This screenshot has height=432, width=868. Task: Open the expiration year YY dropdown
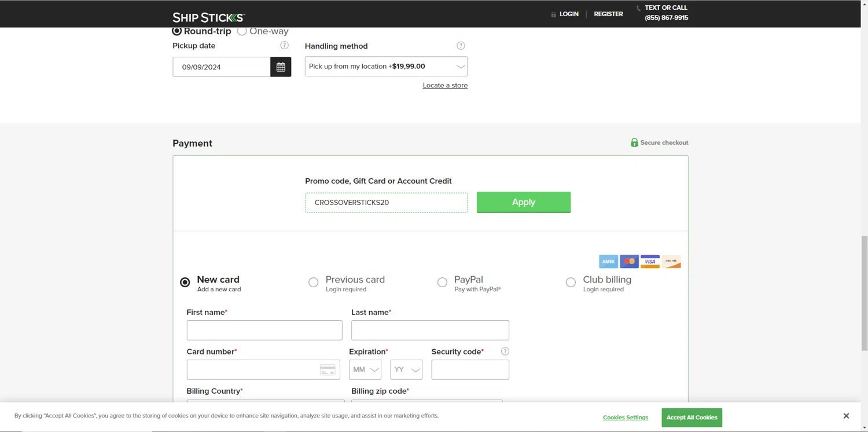(x=406, y=370)
